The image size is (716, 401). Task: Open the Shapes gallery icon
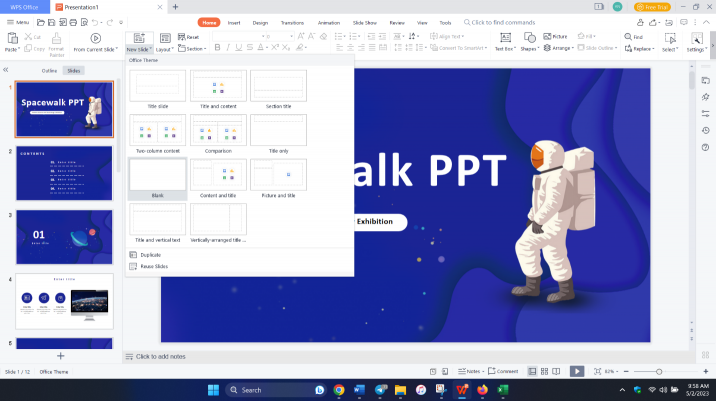[x=528, y=37]
